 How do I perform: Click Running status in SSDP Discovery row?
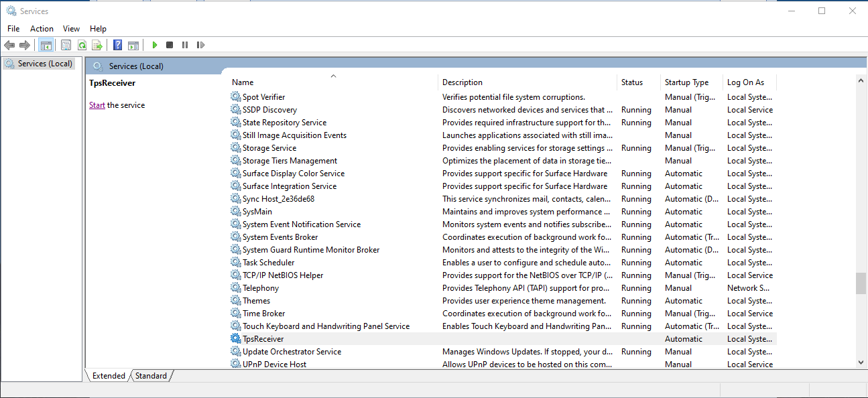click(x=636, y=110)
